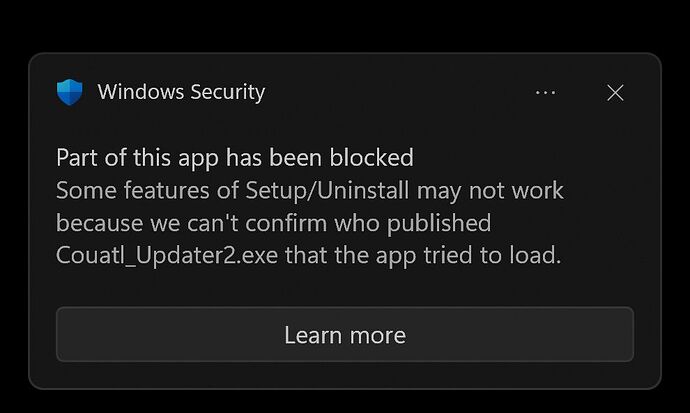
Task: Click the blue Windows Security shield icon
Action: tap(70, 93)
